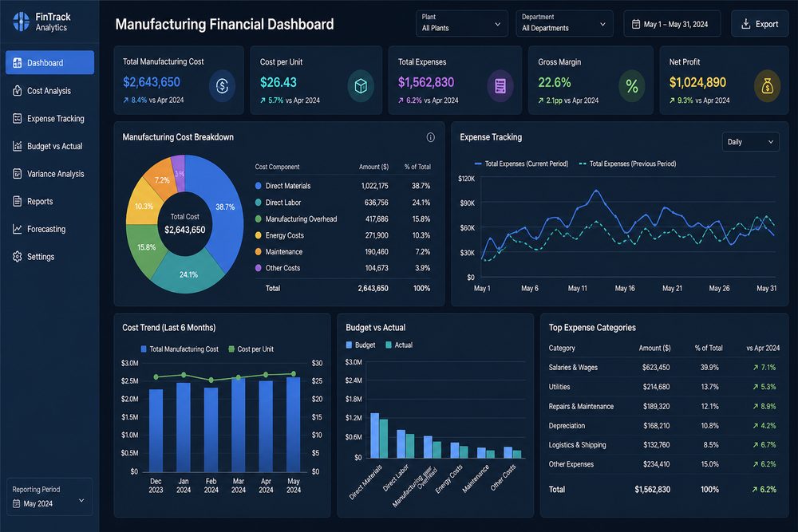
Task: Click the Direct Materials blue color dot
Action: [x=258, y=186]
